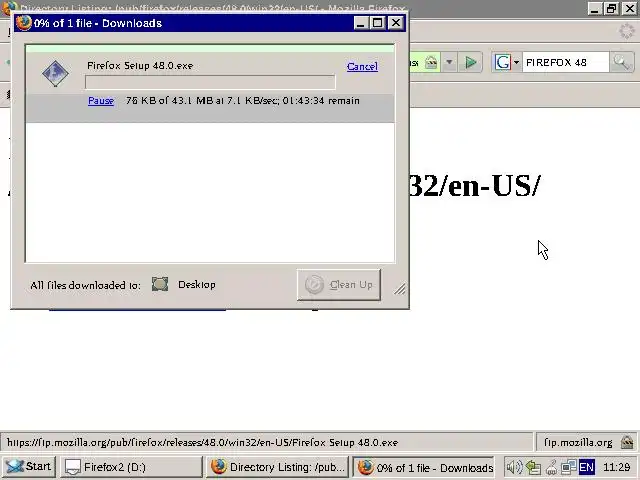Close the Downloads window
The image size is (640, 480).
click(396, 23)
